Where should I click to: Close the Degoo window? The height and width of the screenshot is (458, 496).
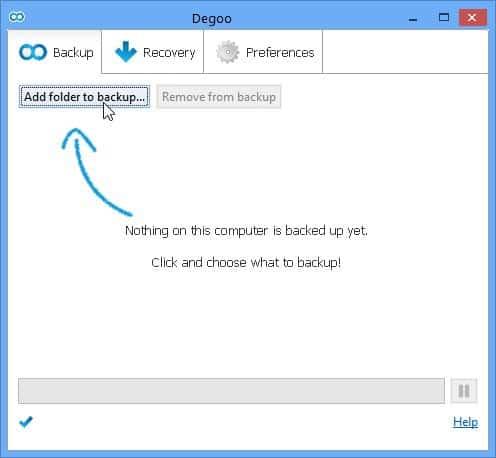point(472,17)
